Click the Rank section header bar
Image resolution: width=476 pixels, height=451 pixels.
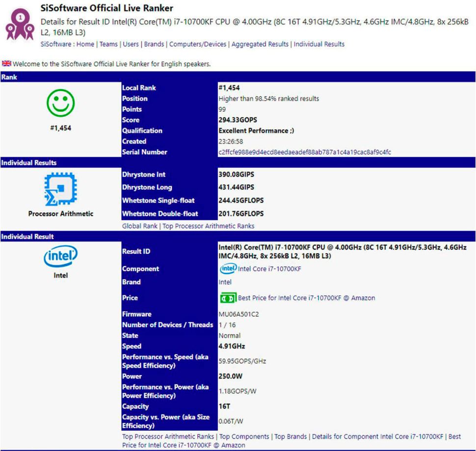[238, 77]
